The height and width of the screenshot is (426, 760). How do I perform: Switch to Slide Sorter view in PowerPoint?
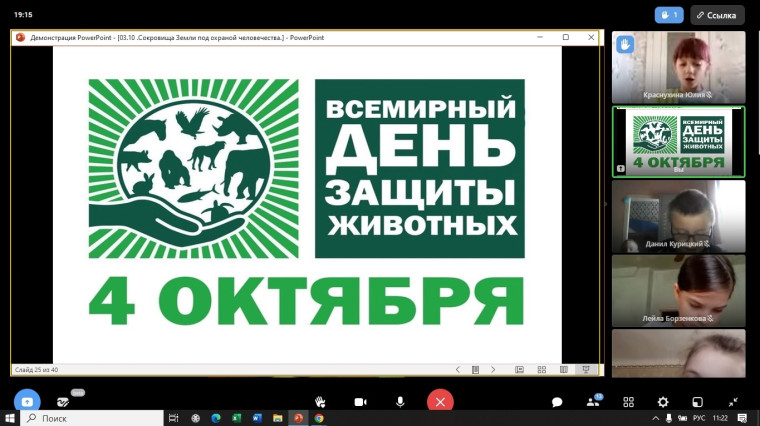(x=542, y=369)
